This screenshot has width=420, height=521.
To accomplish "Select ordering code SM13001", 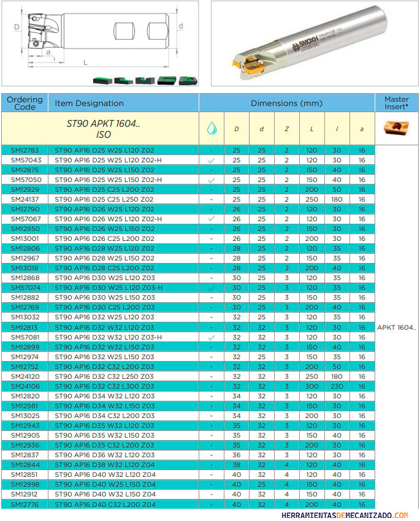I will click(25, 238).
